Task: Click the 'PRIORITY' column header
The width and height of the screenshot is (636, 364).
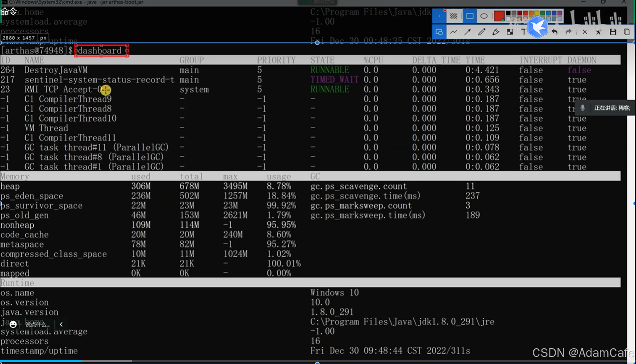Action: (x=276, y=60)
